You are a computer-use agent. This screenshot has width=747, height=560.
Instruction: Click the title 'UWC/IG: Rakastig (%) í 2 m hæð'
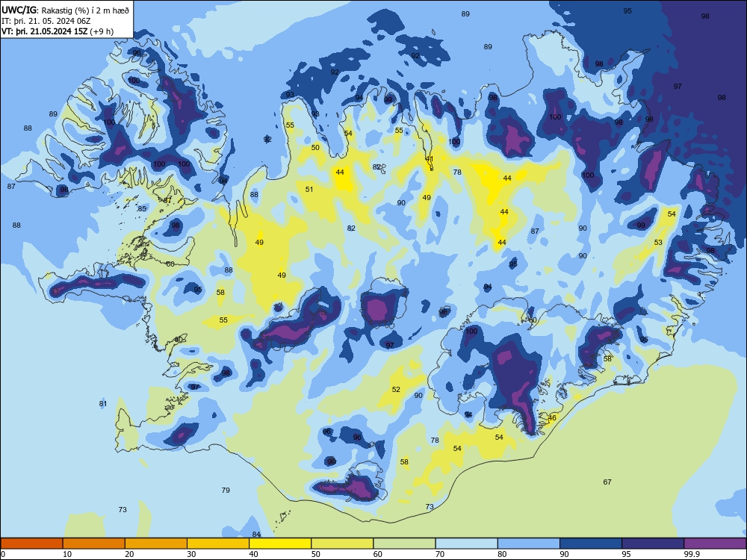coord(65,10)
